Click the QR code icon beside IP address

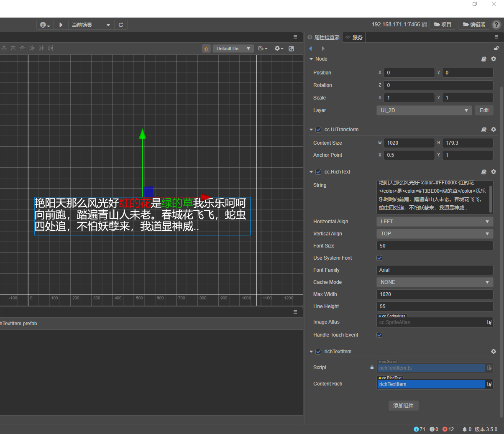425,24
